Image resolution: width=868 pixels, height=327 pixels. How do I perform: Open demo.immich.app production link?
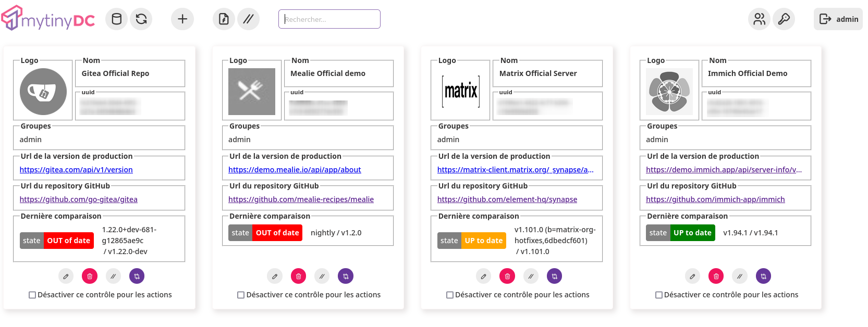pos(724,170)
